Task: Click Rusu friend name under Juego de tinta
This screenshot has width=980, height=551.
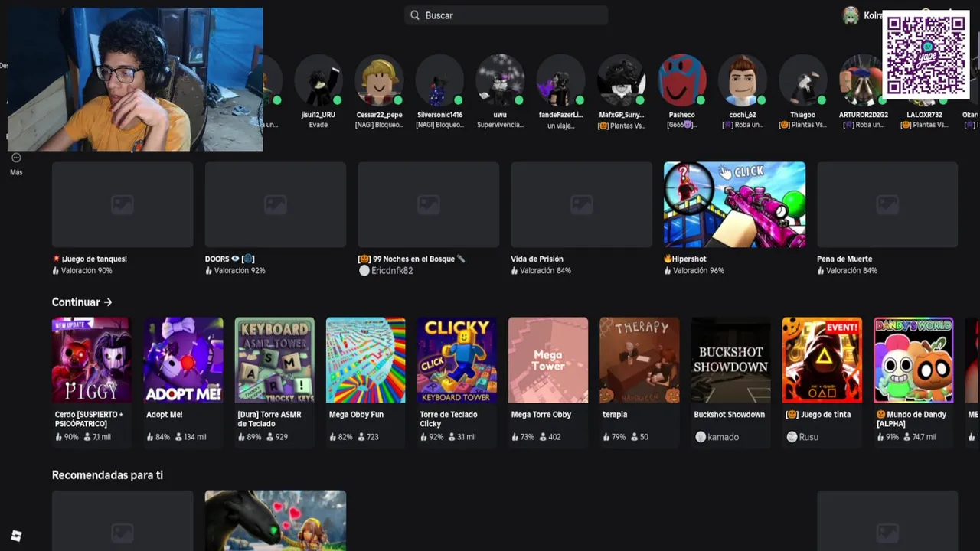Action: tap(808, 437)
